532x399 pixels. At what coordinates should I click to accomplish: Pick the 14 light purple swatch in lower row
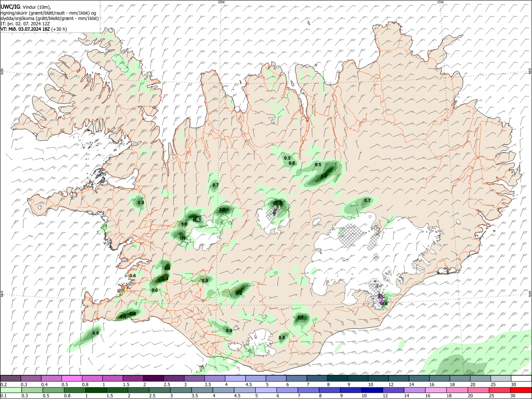[x=415, y=390]
